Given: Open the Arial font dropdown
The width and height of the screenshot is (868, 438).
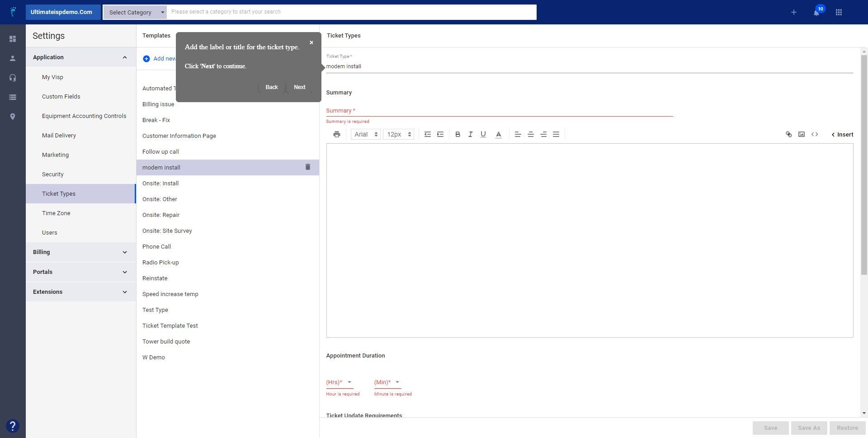Looking at the screenshot, I should coord(366,134).
